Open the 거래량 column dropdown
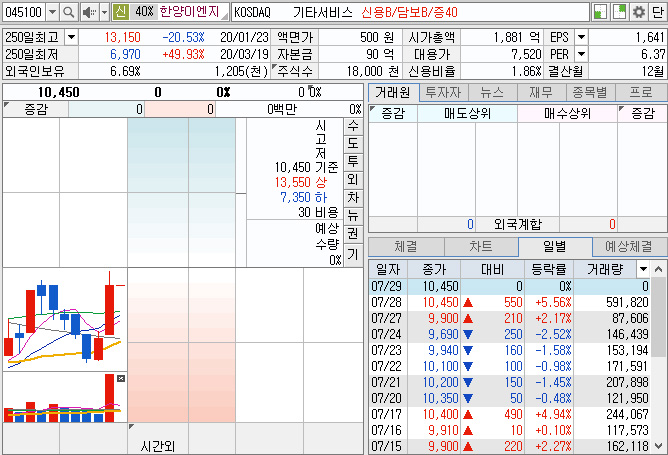This screenshot has width=668, height=455. point(643,269)
